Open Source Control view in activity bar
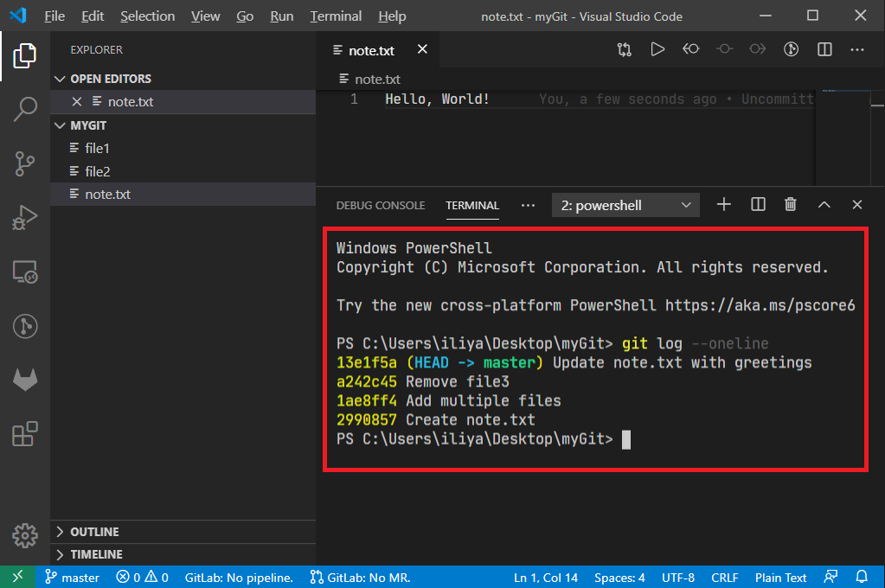Screen dimensions: 885x588 click(25, 163)
